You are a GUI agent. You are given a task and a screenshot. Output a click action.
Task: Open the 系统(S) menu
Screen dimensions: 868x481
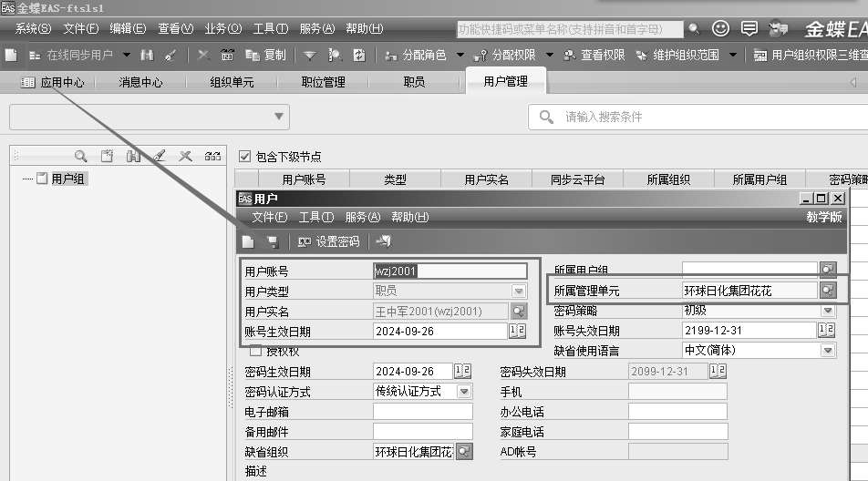coord(33,29)
